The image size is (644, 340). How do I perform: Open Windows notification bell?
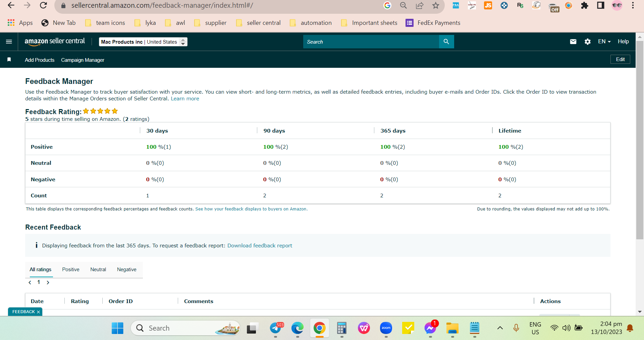(630, 328)
